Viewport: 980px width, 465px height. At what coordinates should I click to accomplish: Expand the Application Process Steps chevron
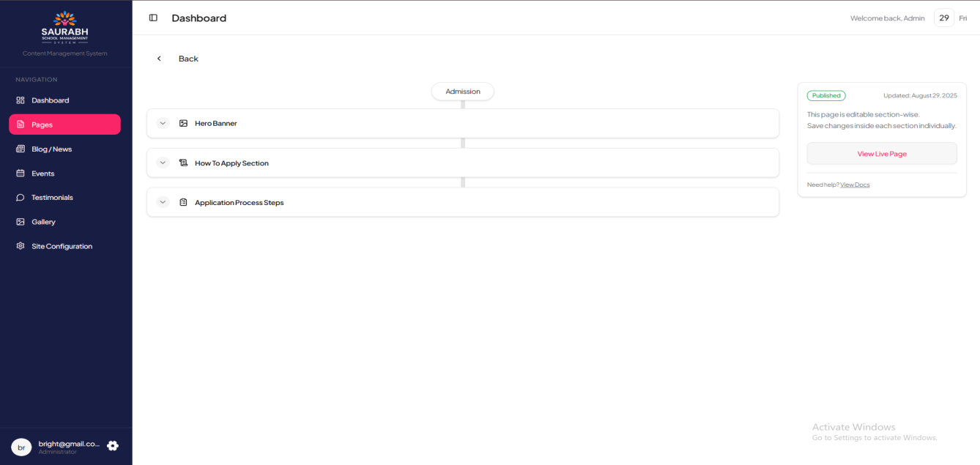[x=163, y=202]
